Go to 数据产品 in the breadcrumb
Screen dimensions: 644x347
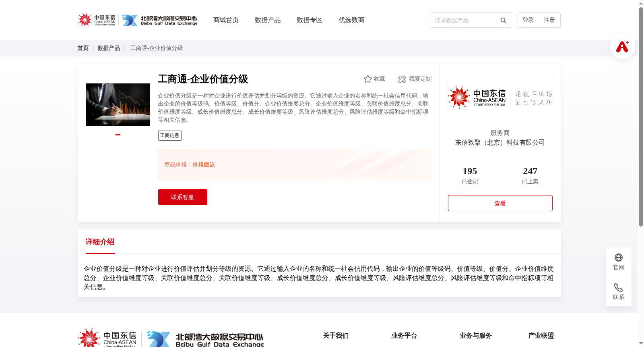pyautogui.click(x=109, y=48)
